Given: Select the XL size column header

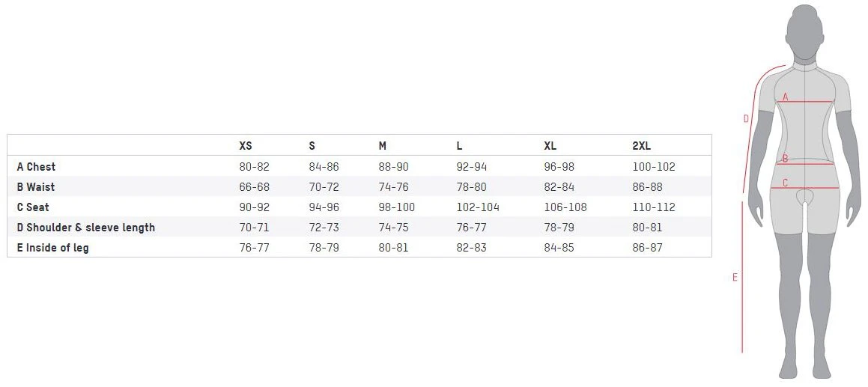Looking at the screenshot, I should (x=550, y=146).
